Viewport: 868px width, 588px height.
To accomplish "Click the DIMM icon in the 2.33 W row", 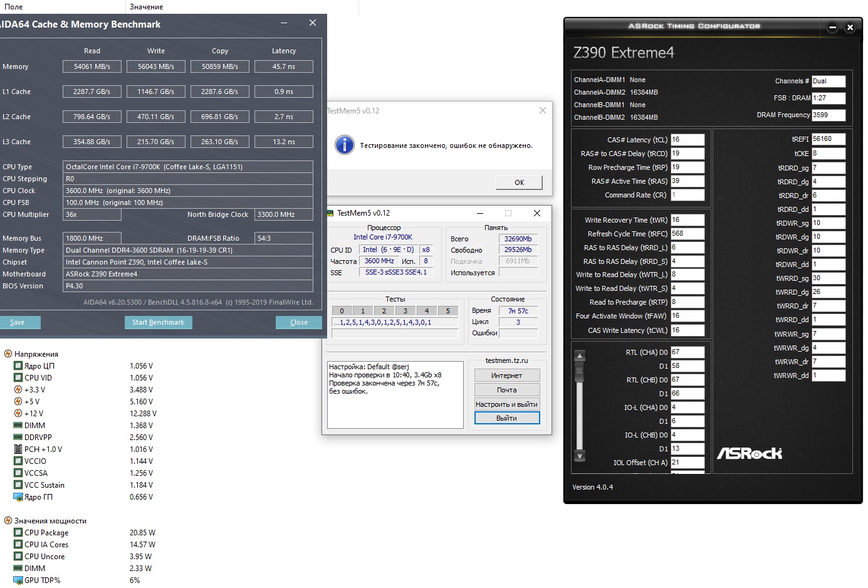I will point(18,568).
